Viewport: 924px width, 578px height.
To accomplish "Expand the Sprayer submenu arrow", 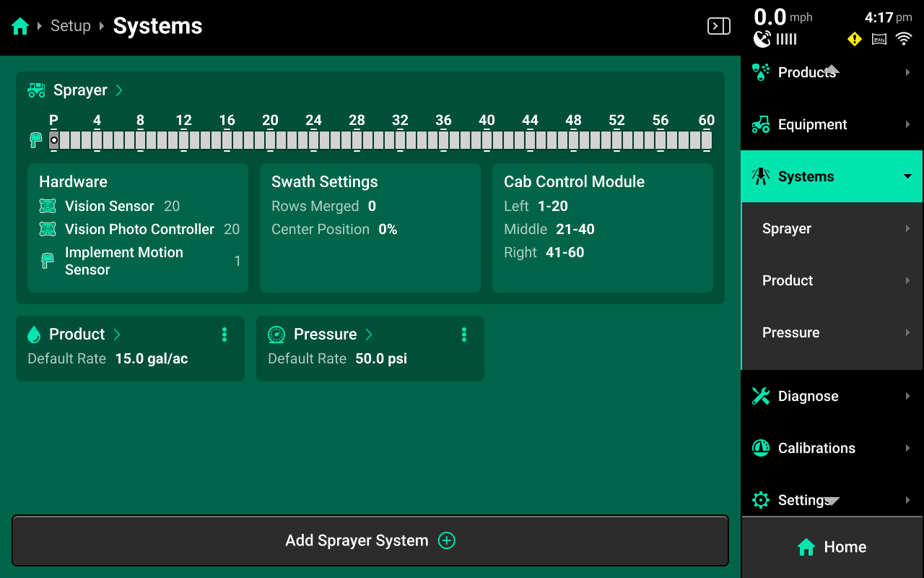I will [x=907, y=228].
